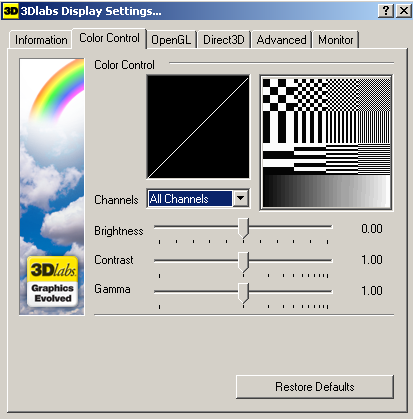Click the Brightness slider thumb
This screenshot has height=419, width=413.
point(244,228)
